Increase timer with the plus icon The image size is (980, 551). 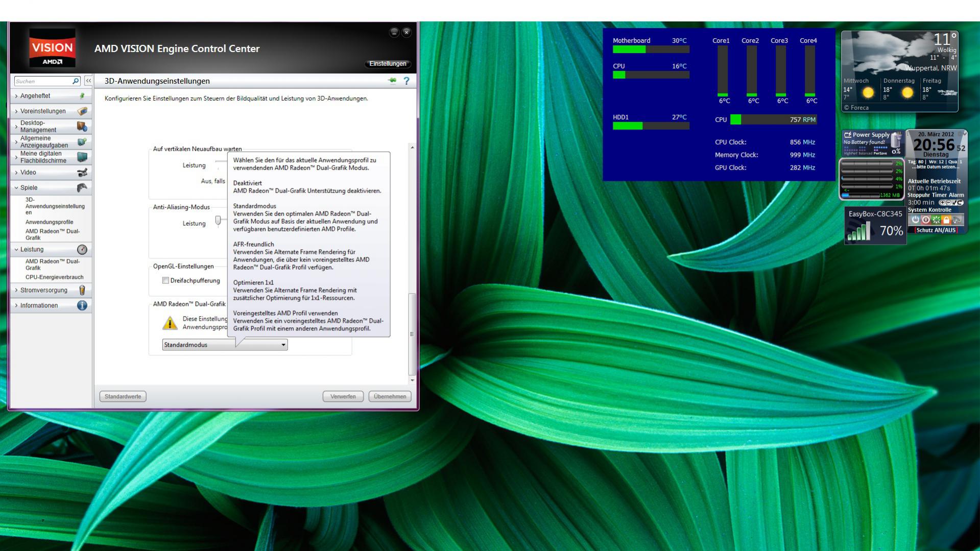[x=942, y=203]
